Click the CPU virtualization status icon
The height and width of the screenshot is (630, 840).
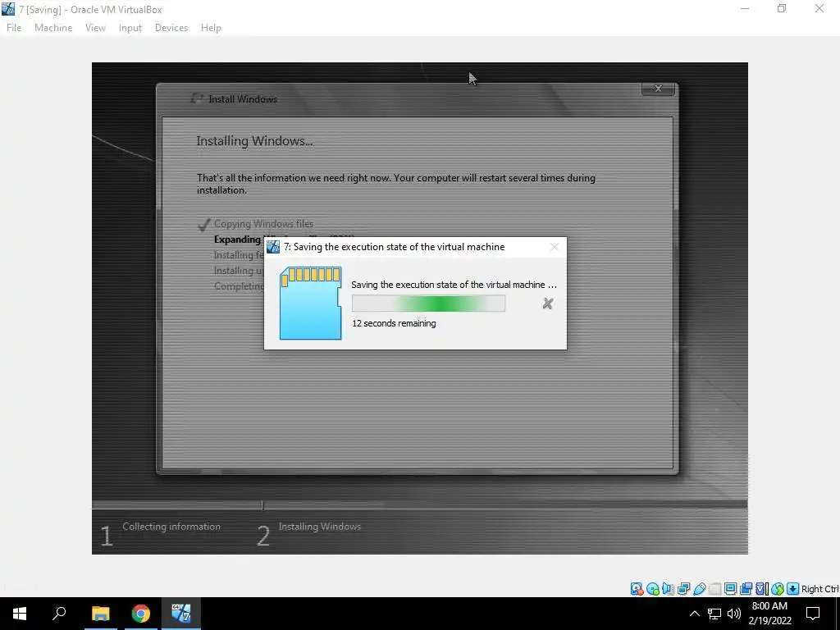pyautogui.click(x=761, y=589)
